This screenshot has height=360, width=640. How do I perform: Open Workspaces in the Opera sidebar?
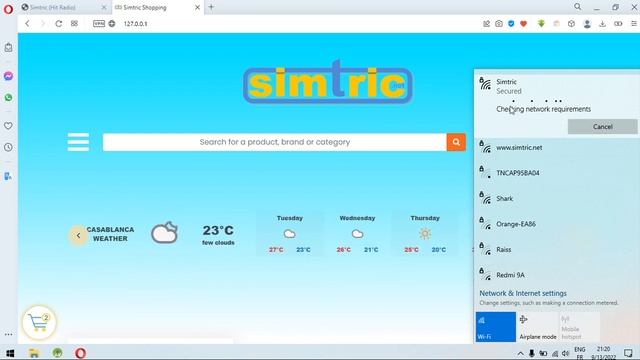(8, 48)
